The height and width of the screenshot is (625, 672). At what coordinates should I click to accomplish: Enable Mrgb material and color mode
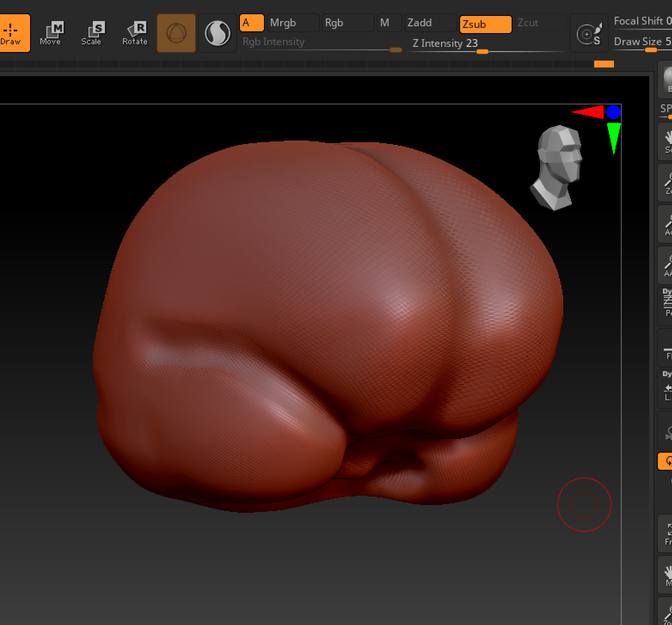click(x=293, y=23)
